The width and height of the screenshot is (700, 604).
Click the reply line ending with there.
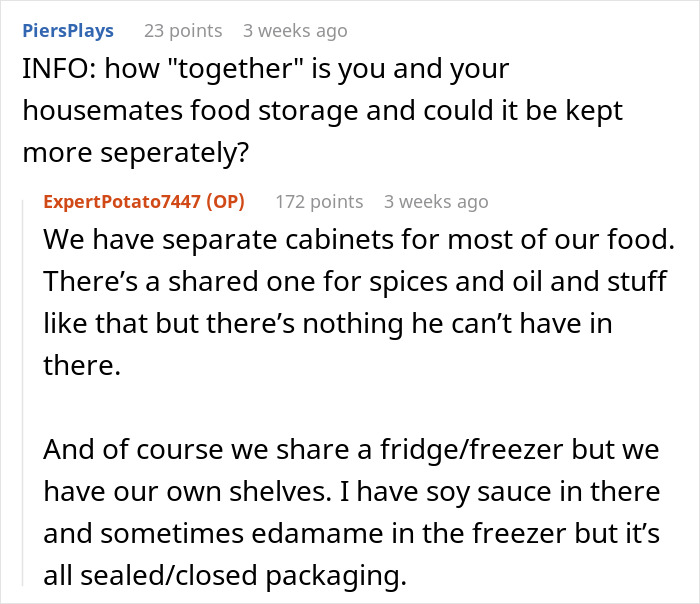(80, 363)
